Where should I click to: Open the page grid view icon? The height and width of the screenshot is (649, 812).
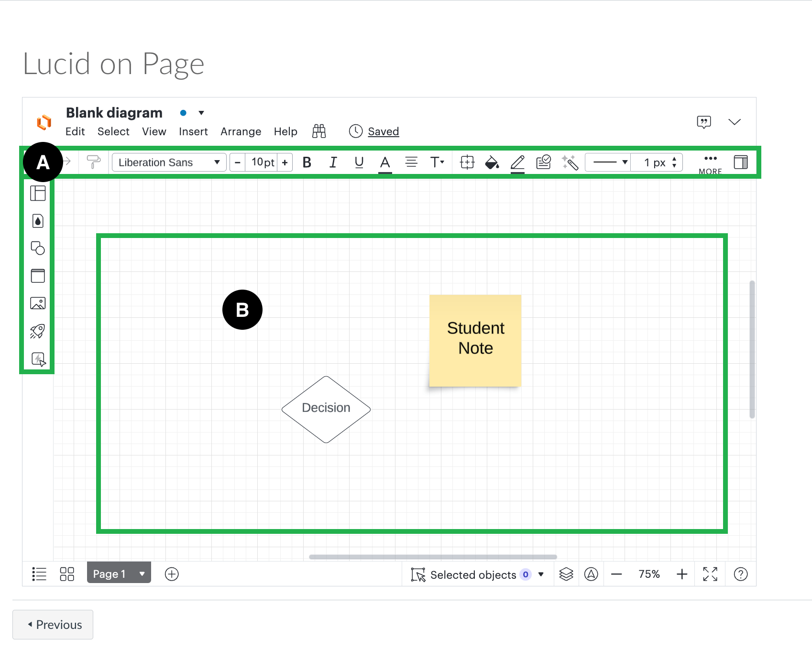[67, 574]
